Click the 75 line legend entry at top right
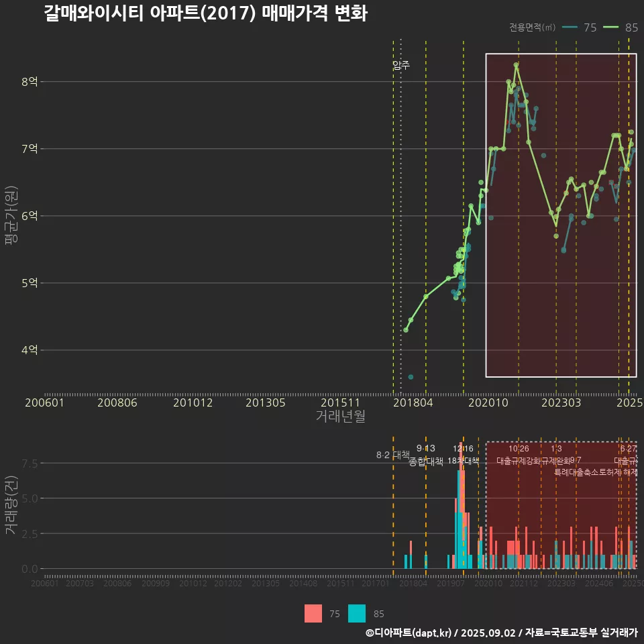 click(x=579, y=28)
